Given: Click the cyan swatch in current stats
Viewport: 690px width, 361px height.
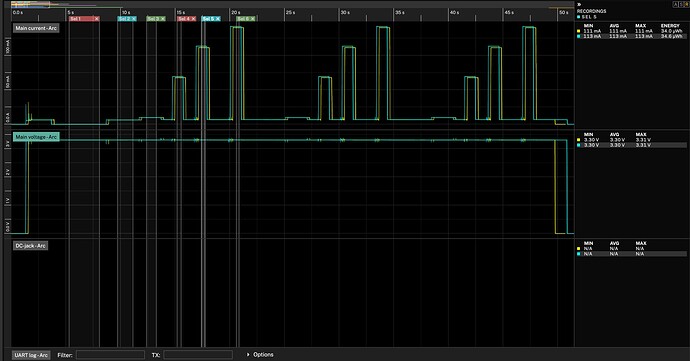Looking at the screenshot, I should [579, 37].
